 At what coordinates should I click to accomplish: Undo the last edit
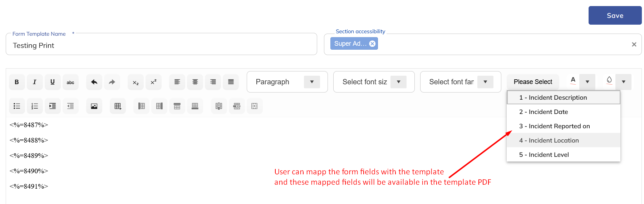[94, 82]
